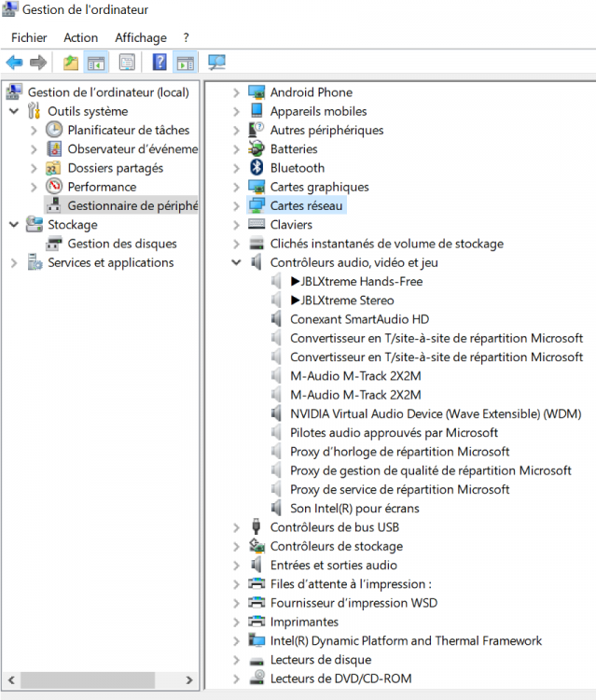Click the blue Back arrow in toolbar
Image resolution: width=596 pixels, height=700 pixels.
14,63
